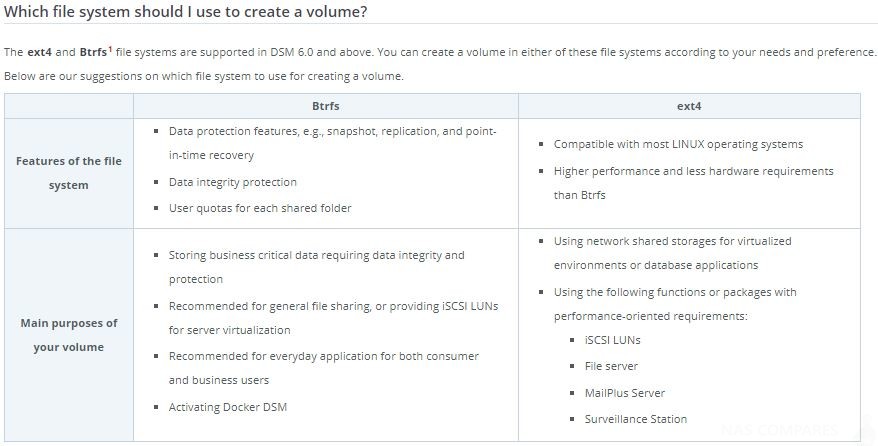Click the 'Surveillance Station' sub-bullet item
The image size is (878, 446).
636,419
